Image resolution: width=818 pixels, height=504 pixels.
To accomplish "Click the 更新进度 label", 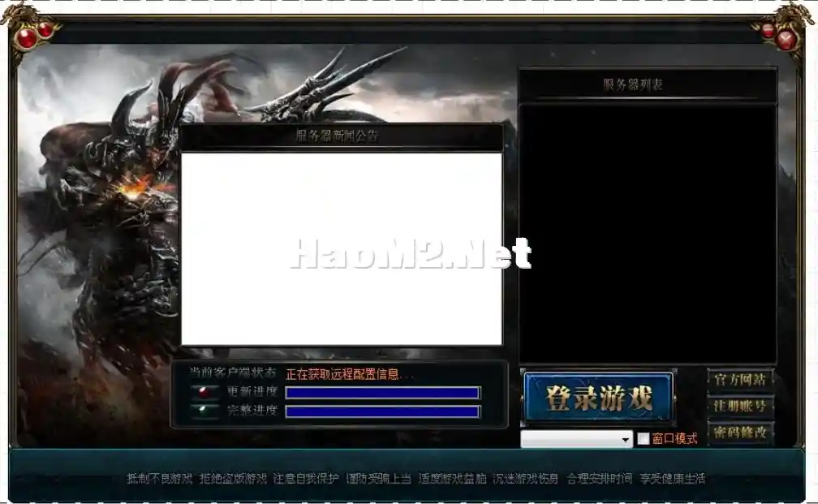I will [x=252, y=391].
